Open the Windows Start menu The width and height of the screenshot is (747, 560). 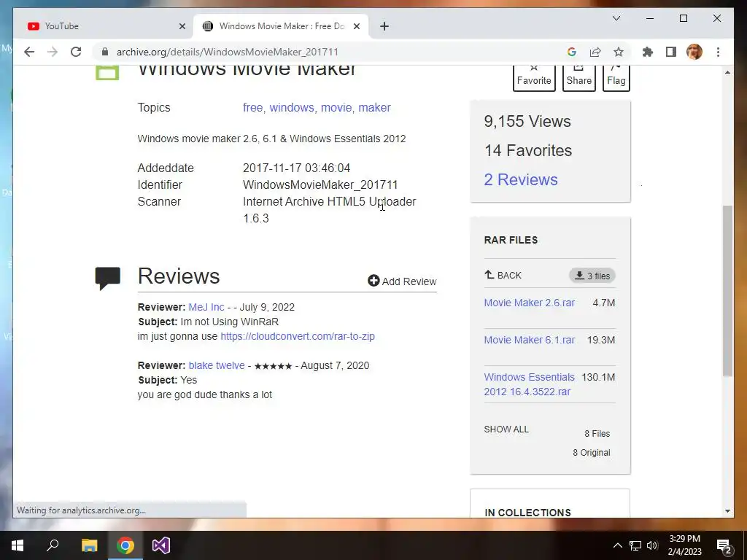coord(18,545)
